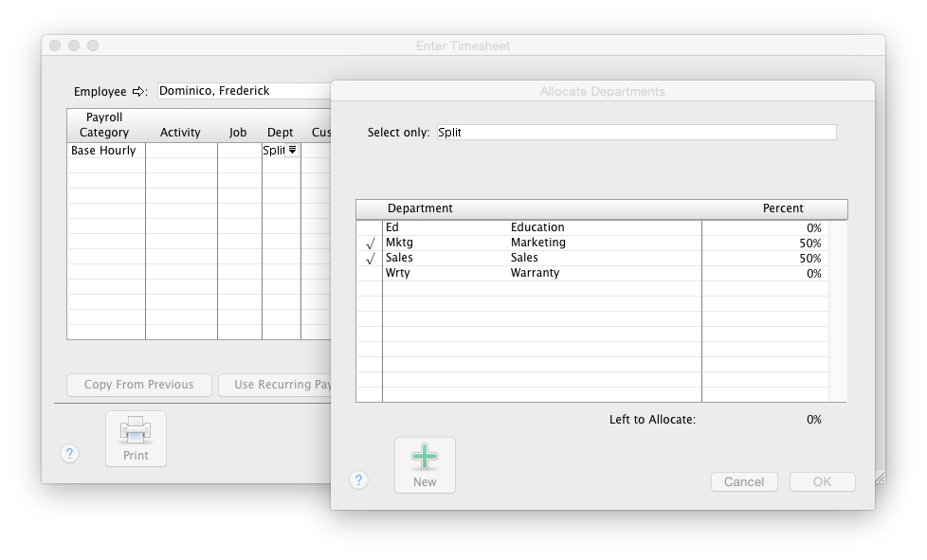Check the Ed department selection box
The height and width of the screenshot is (560, 927).
(370, 228)
